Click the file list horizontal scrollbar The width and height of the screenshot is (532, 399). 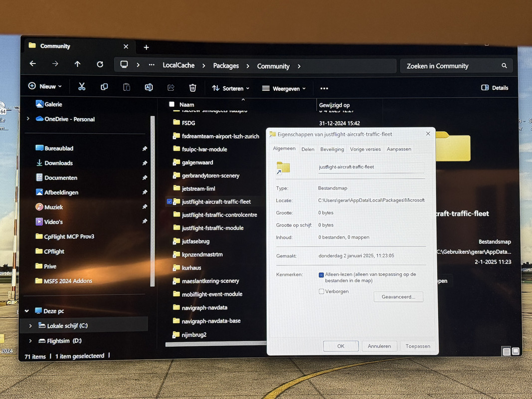[x=216, y=344]
